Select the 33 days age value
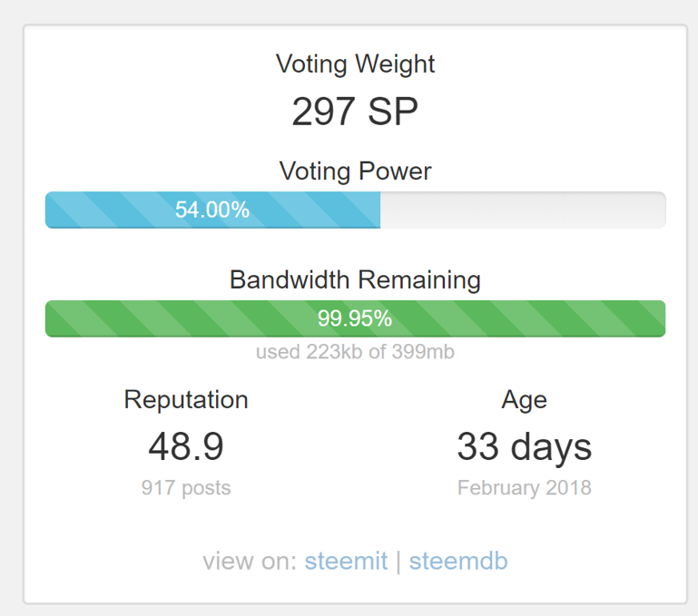 click(x=524, y=446)
